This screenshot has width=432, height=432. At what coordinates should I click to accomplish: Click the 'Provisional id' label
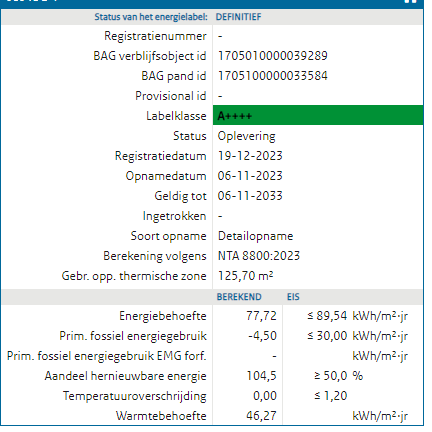tap(171, 96)
